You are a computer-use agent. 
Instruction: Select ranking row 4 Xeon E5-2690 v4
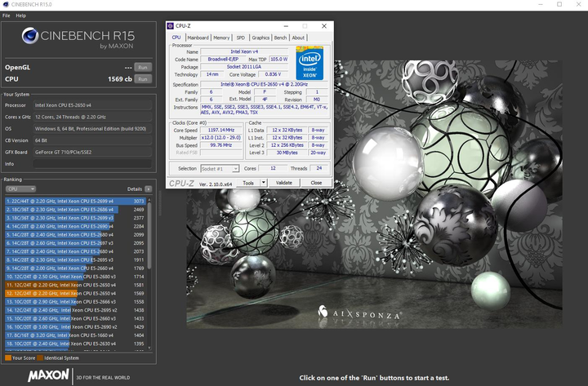pyautogui.click(x=75, y=226)
